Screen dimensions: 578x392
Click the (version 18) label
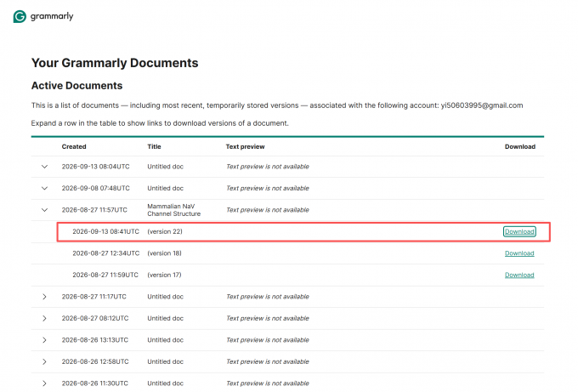pyautogui.click(x=164, y=253)
